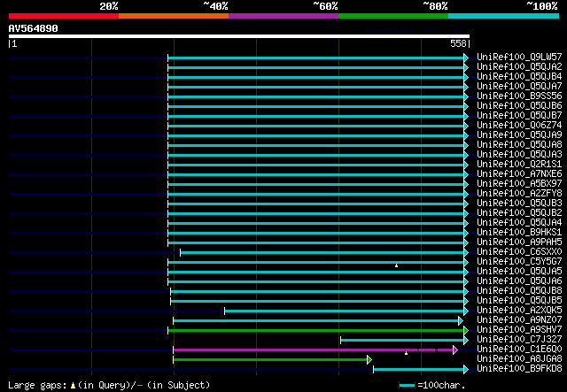Click the short cyan alignment bar of B9FKD8
Image resolution: width=567 pixels, height=392 pixels.
[419, 370]
